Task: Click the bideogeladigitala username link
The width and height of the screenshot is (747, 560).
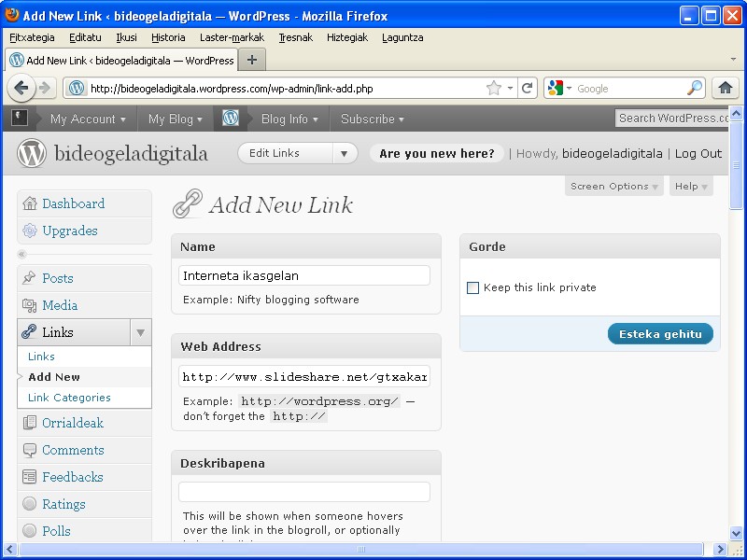Action: [613, 153]
